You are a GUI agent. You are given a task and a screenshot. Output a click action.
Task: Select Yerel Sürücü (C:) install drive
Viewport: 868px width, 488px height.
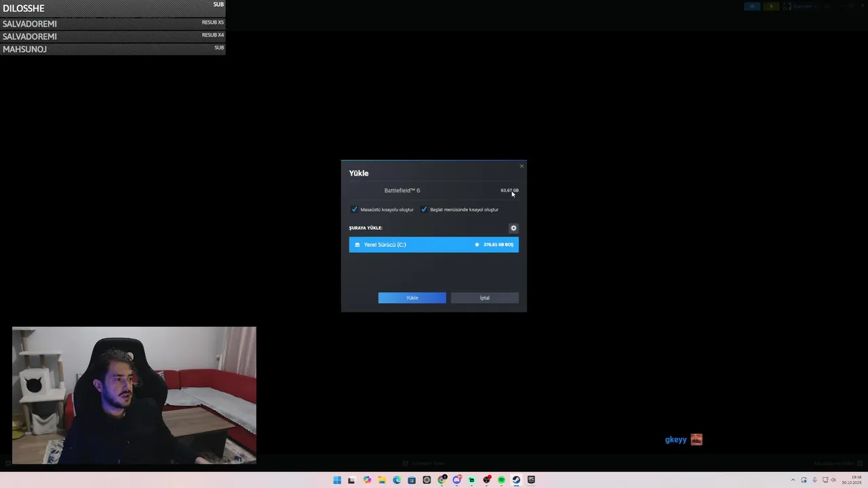[x=434, y=245]
